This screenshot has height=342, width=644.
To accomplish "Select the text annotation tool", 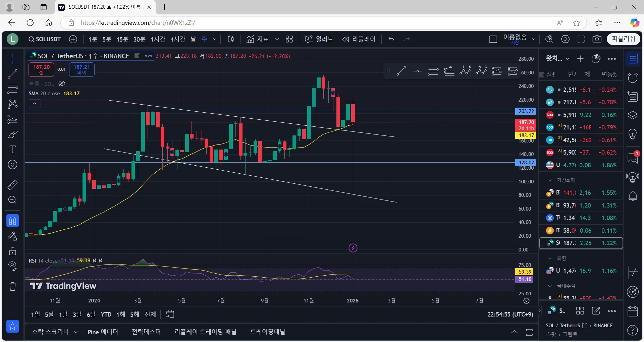I will coord(12,150).
